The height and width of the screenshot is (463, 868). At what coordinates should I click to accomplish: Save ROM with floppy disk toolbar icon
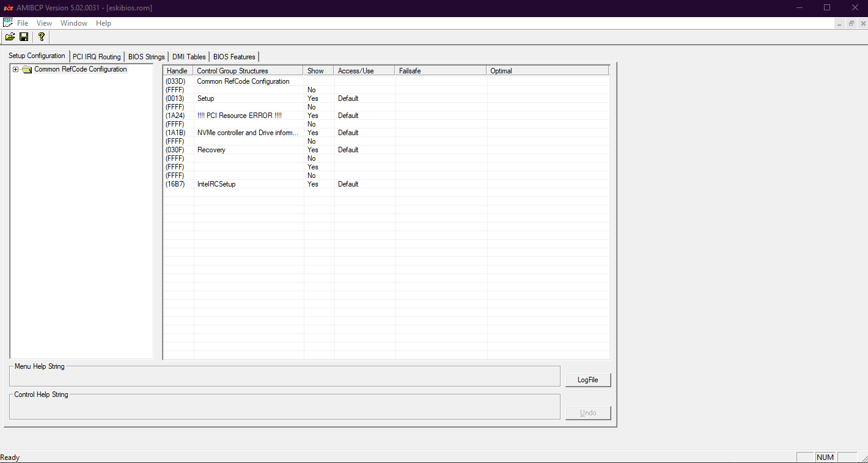click(24, 37)
